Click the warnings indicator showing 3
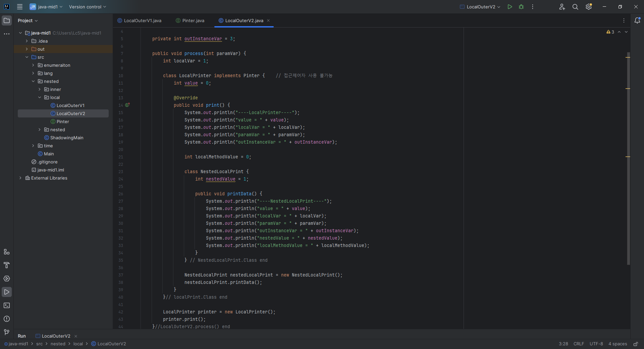 pos(610,32)
